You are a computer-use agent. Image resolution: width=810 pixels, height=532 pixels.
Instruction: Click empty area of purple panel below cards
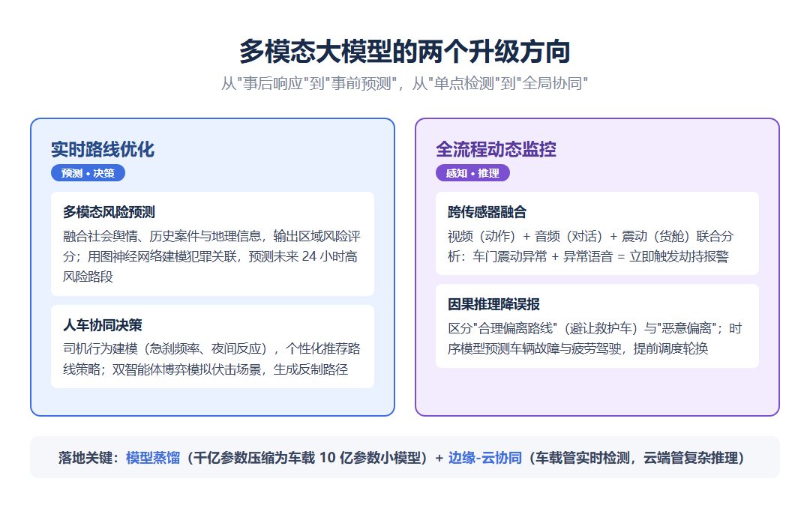pyautogui.click(x=597, y=392)
